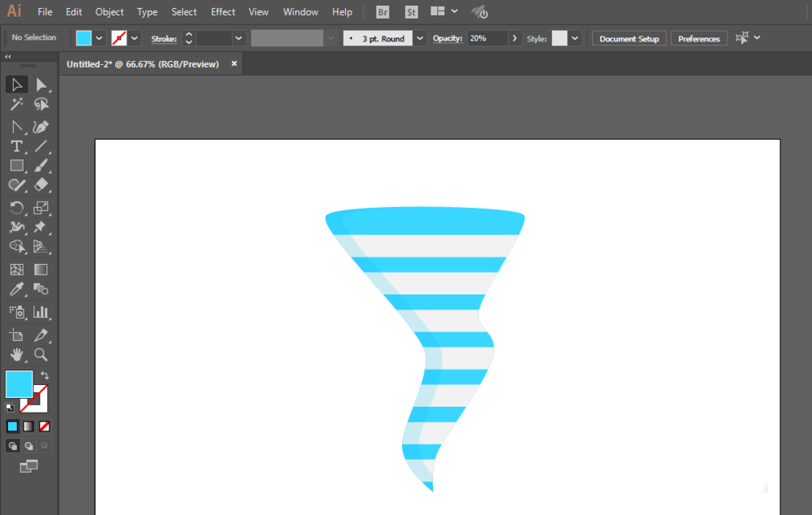812x515 pixels.
Task: Select the Perspective Grid tool
Action: [41, 247]
